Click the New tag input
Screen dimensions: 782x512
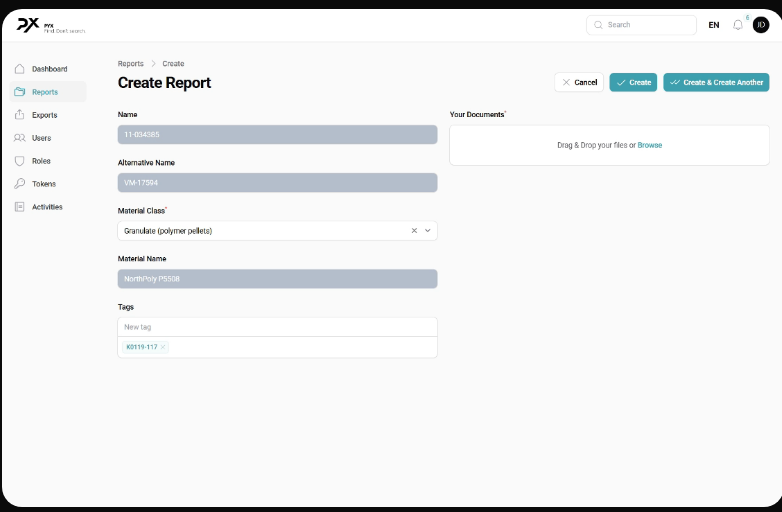tap(277, 327)
